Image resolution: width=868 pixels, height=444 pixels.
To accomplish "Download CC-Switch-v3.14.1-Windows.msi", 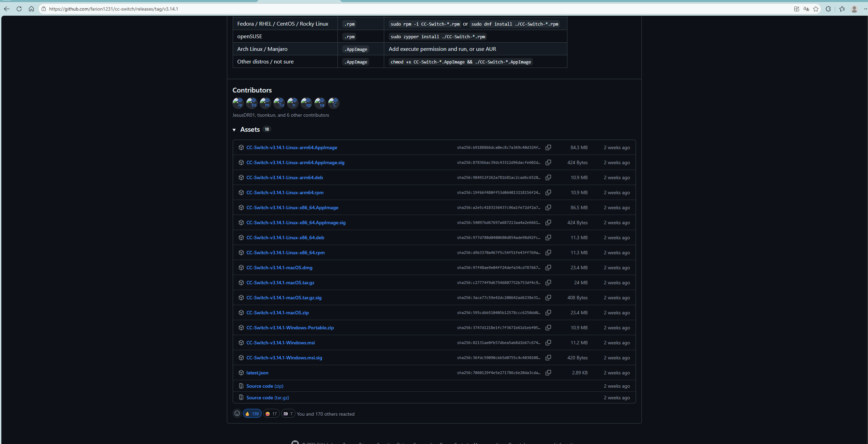I will click(x=280, y=343).
